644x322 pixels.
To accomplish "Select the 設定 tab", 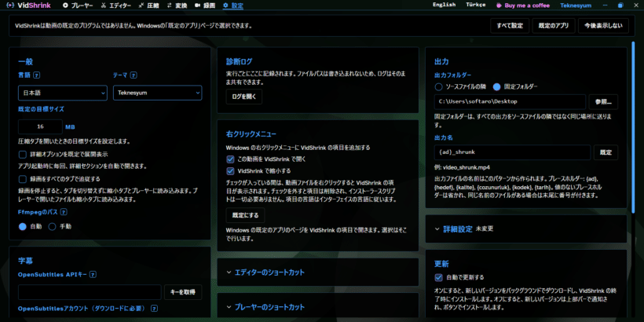I will coord(232,5).
